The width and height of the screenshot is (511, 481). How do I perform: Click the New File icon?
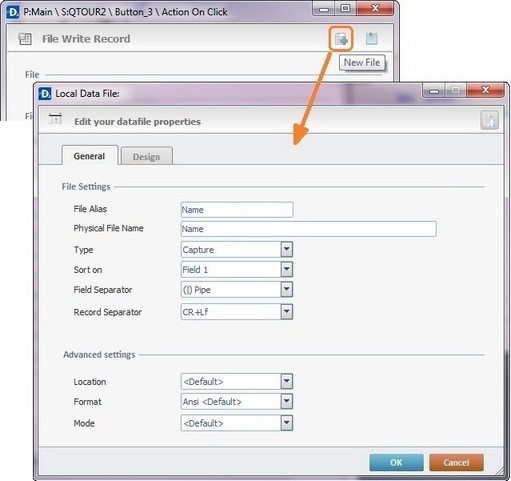coord(341,39)
